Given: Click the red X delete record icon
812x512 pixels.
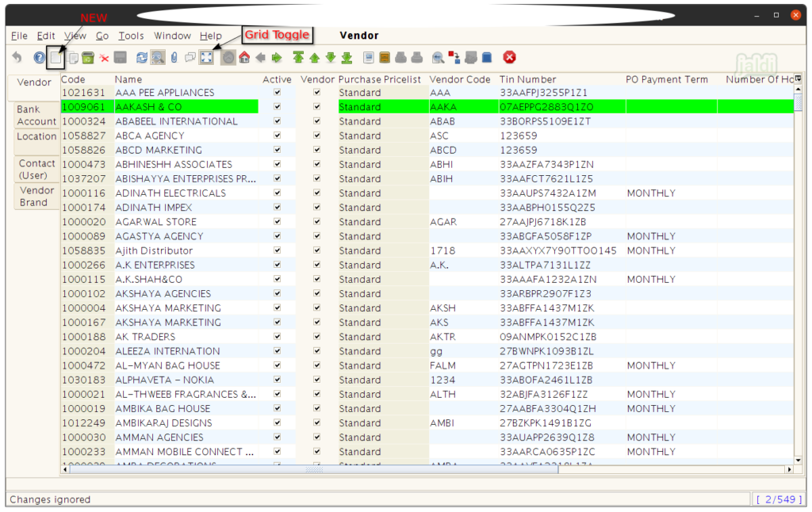Looking at the screenshot, I should (104, 58).
